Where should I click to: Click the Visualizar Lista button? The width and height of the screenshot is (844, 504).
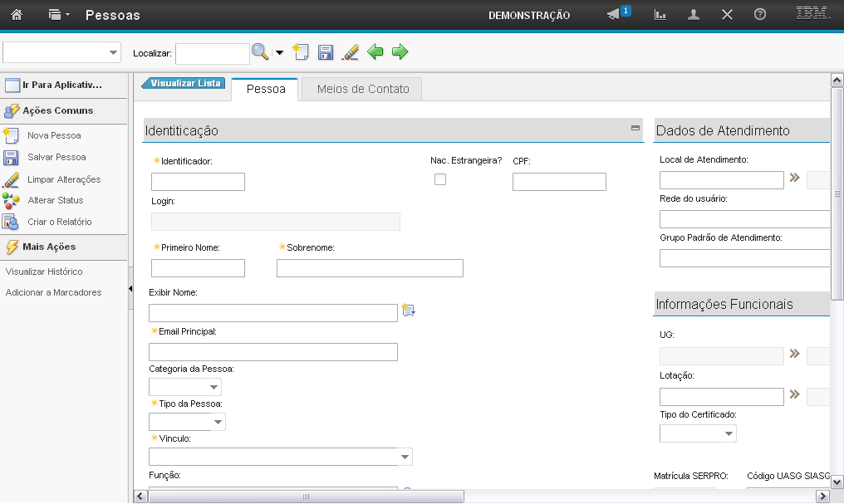click(x=184, y=83)
